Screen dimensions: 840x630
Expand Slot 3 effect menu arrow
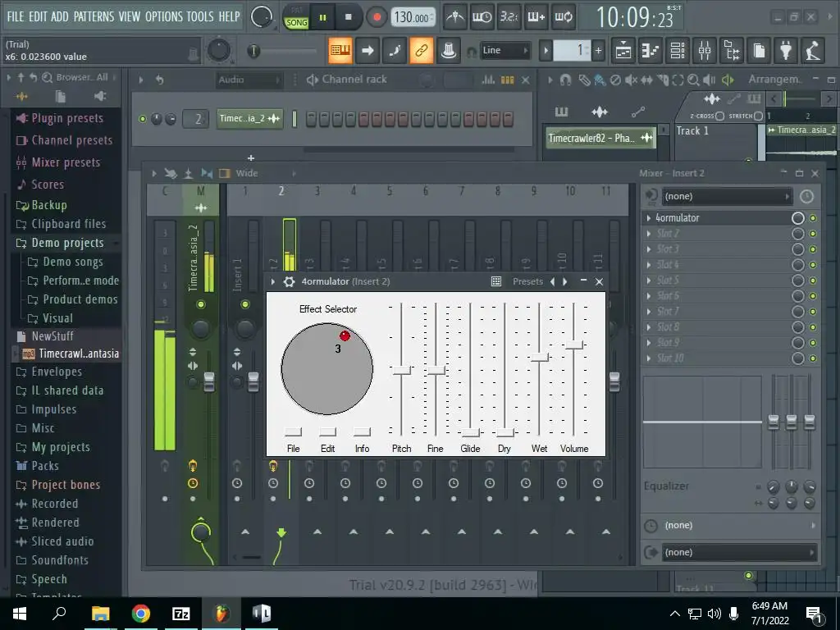(649, 249)
